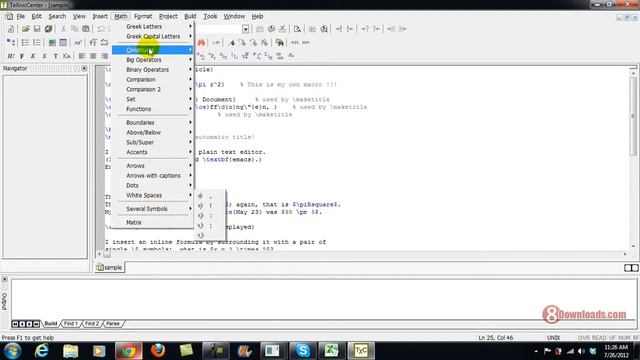640x360 pixels.
Task: Expand the Above/Below submenu
Action: (x=153, y=132)
